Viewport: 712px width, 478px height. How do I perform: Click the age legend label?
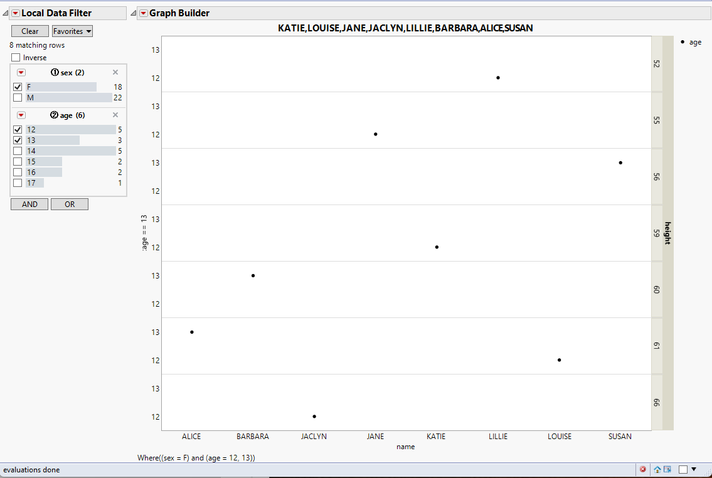[695, 42]
